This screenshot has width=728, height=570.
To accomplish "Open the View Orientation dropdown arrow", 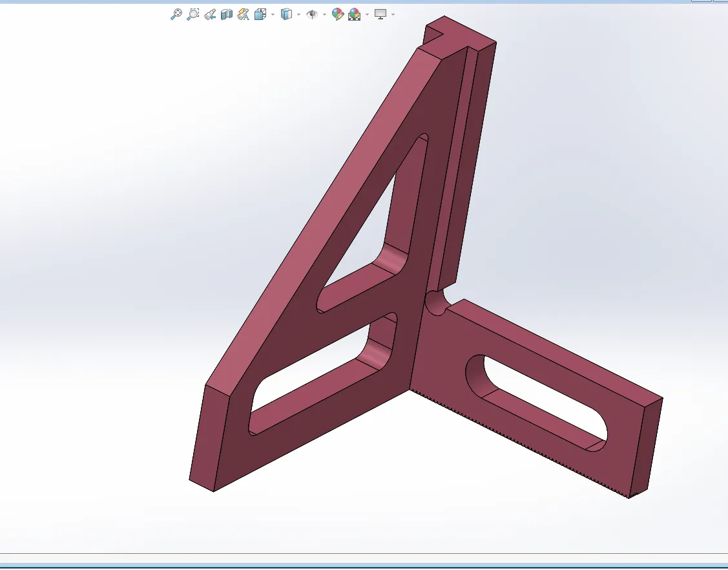I will [272, 14].
